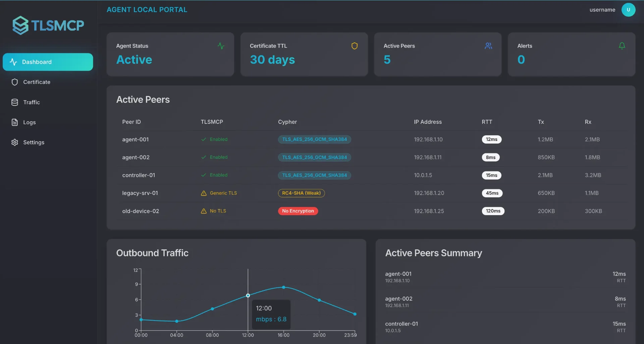Switch to the Certificate section
644x344 pixels.
(x=37, y=82)
